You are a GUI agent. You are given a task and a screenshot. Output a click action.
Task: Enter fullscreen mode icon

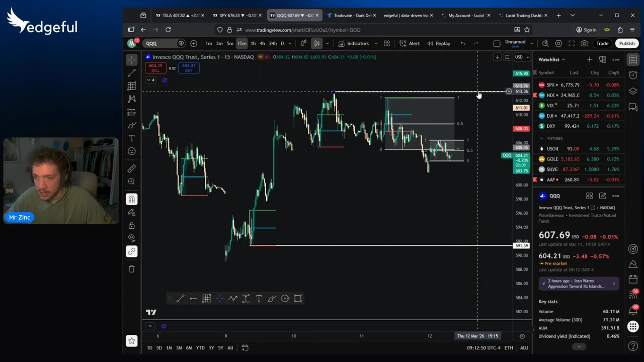[572, 44]
